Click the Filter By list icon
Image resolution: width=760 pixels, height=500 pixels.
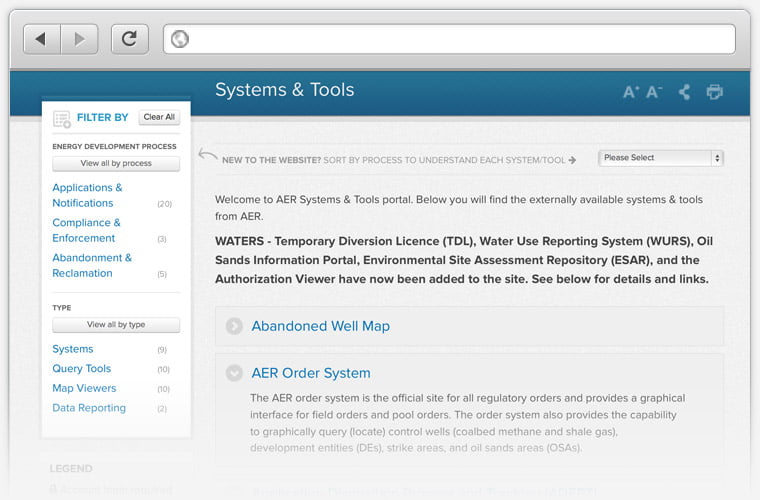pos(62,119)
